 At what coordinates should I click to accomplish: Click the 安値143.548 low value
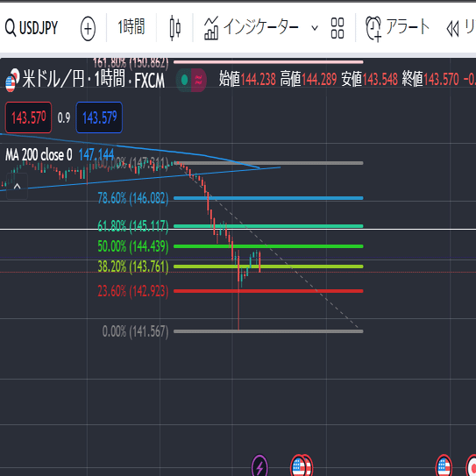tap(369, 79)
